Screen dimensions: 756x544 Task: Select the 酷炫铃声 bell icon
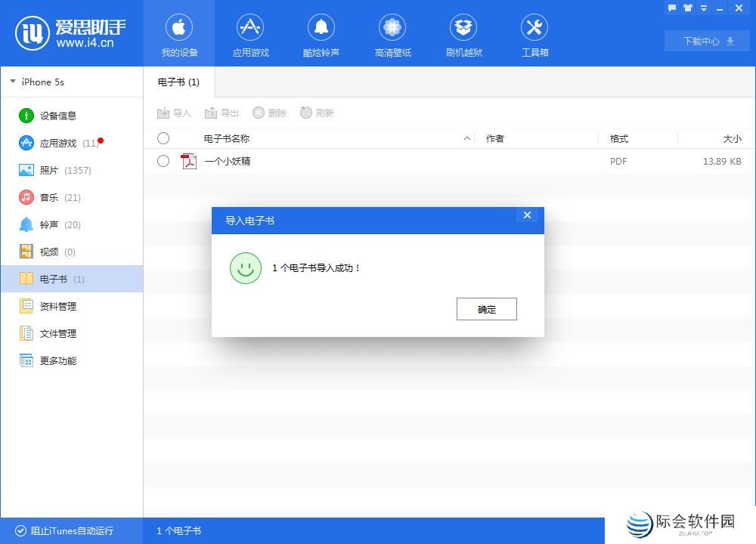click(321, 33)
